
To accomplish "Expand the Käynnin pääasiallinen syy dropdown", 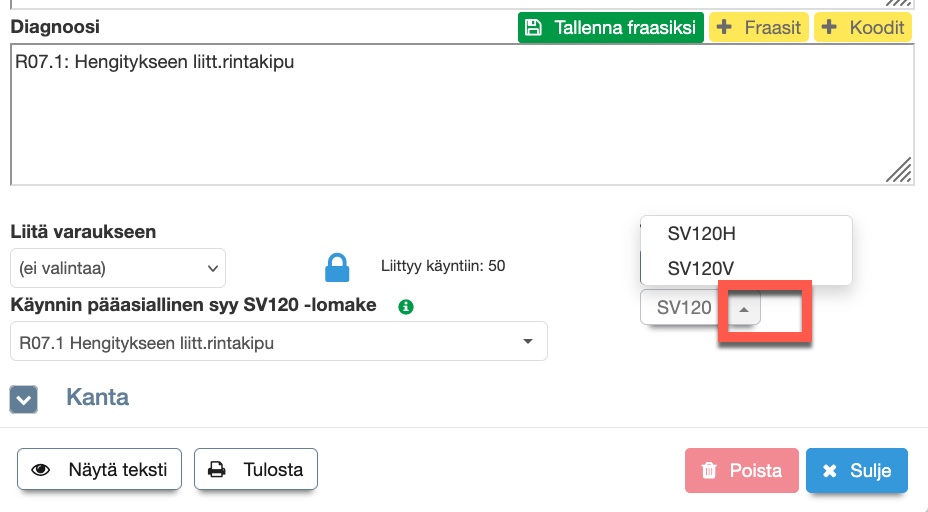I will (278, 342).
